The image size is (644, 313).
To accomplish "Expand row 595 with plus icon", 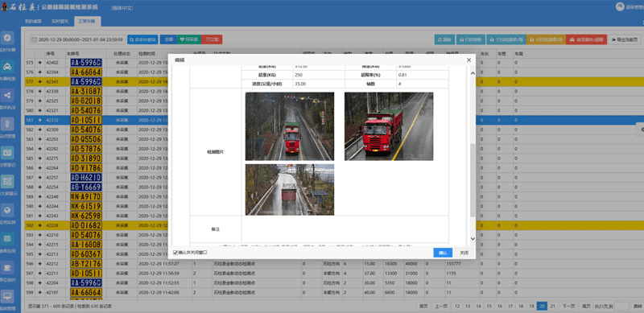I will click(39, 254).
